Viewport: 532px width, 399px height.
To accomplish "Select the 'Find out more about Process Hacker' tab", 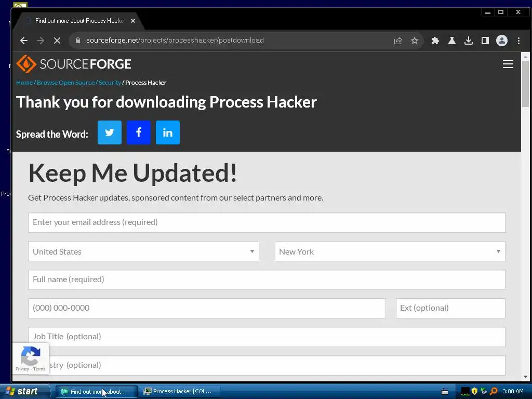I will pyautogui.click(x=79, y=21).
